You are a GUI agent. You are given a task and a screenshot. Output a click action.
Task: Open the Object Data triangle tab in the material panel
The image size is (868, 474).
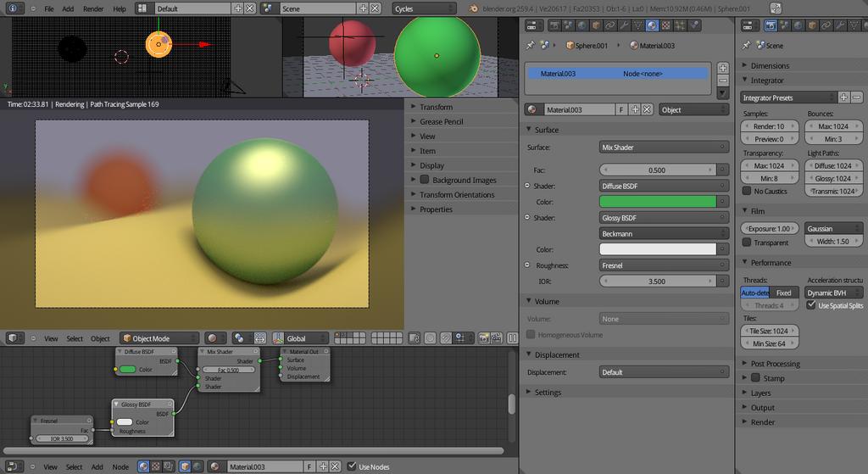tap(637, 25)
